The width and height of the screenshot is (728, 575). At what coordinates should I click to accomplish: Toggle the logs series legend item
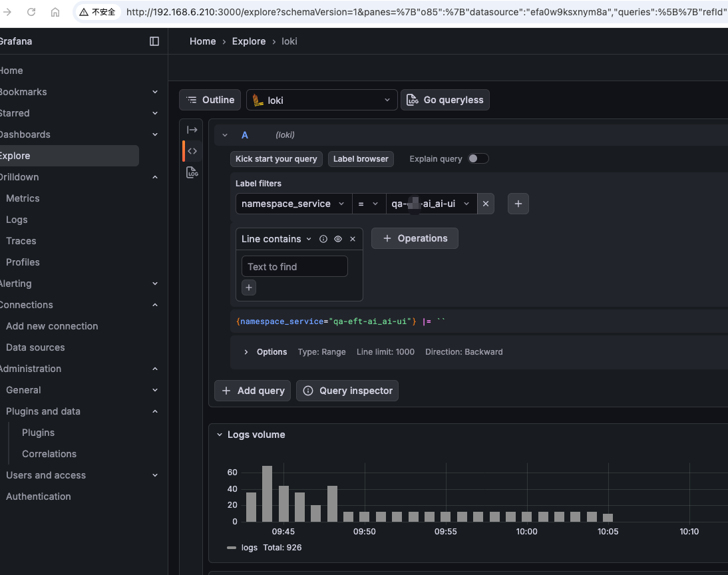coord(249,548)
